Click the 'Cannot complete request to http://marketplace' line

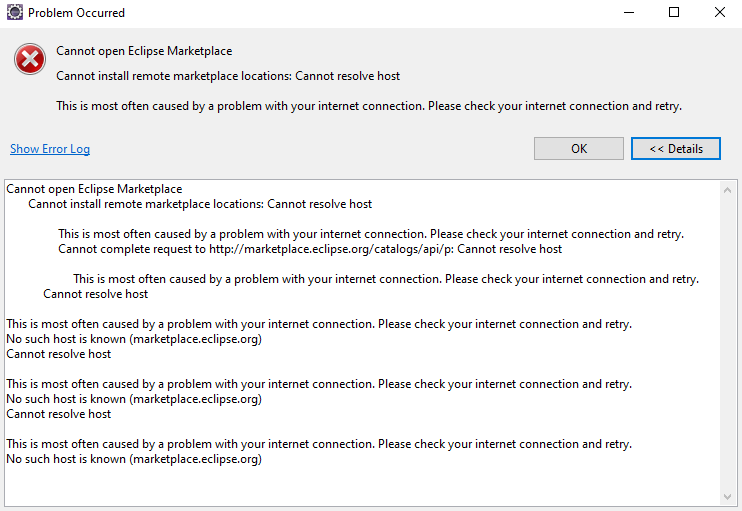310,249
